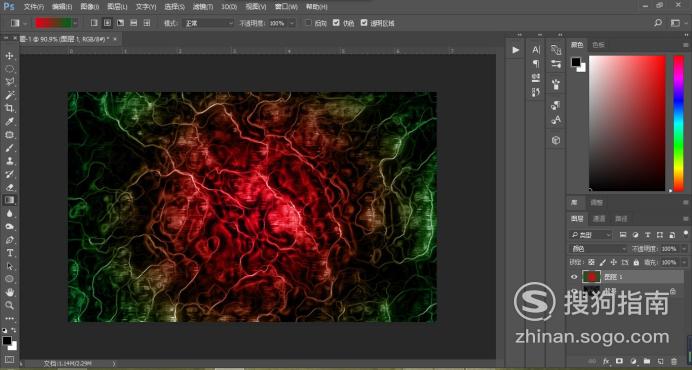This screenshot has height=370, width=692.
Task: Open the 文件 (File) menu
Action: click(x=34, y=7)
